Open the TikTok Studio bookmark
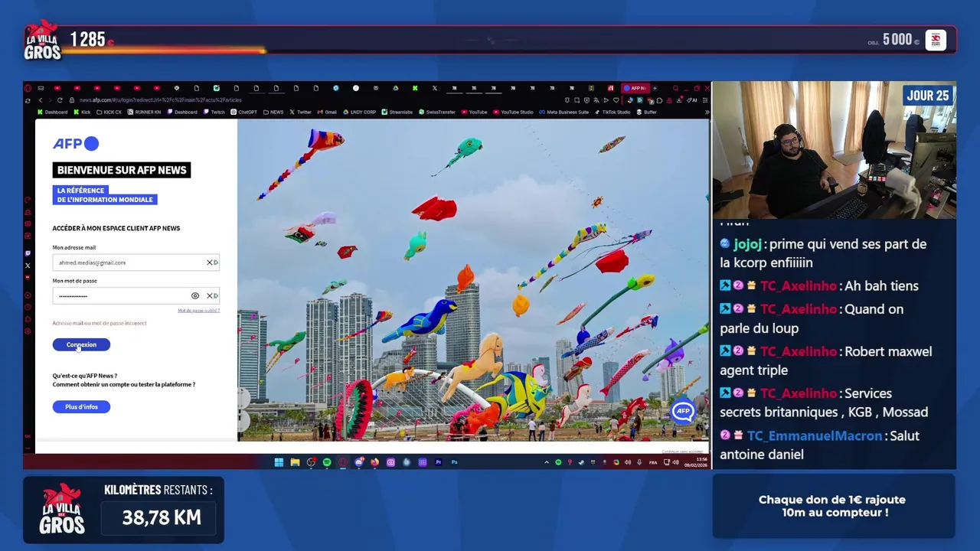 point(612,112)
